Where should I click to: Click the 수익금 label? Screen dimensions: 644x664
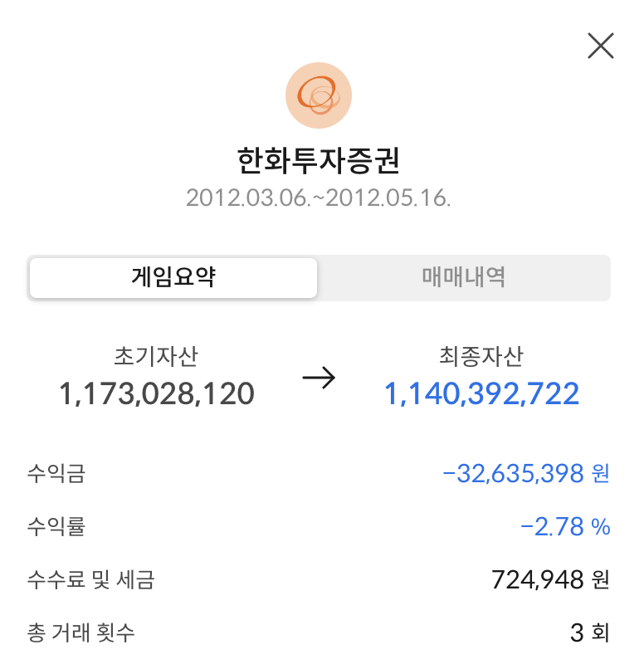tap(56, 473)
